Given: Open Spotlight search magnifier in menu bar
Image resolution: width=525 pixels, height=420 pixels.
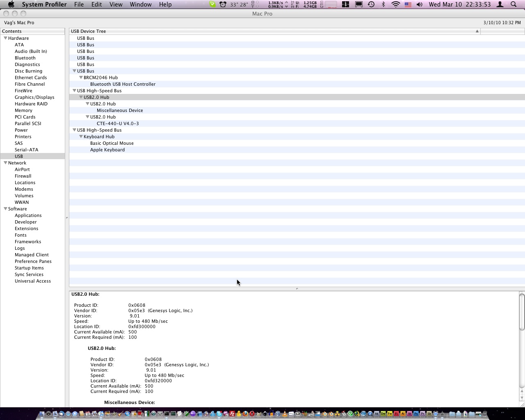Looking at the screenshot, I should [514, 5].
